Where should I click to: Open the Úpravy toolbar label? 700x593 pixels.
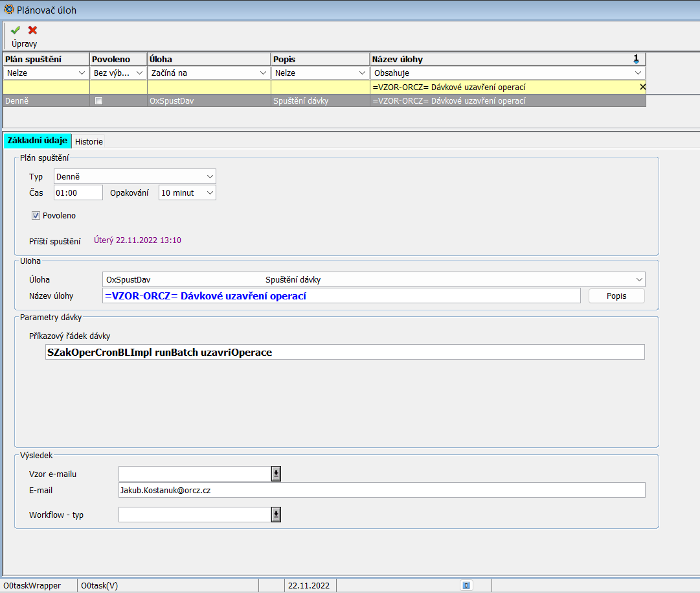(25, 44)
